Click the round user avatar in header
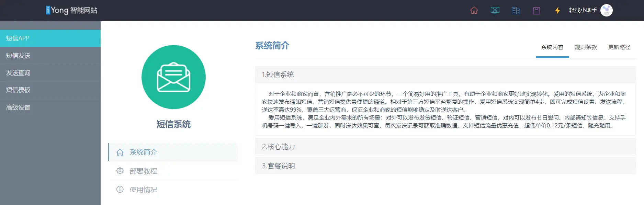 coord(606,10)
